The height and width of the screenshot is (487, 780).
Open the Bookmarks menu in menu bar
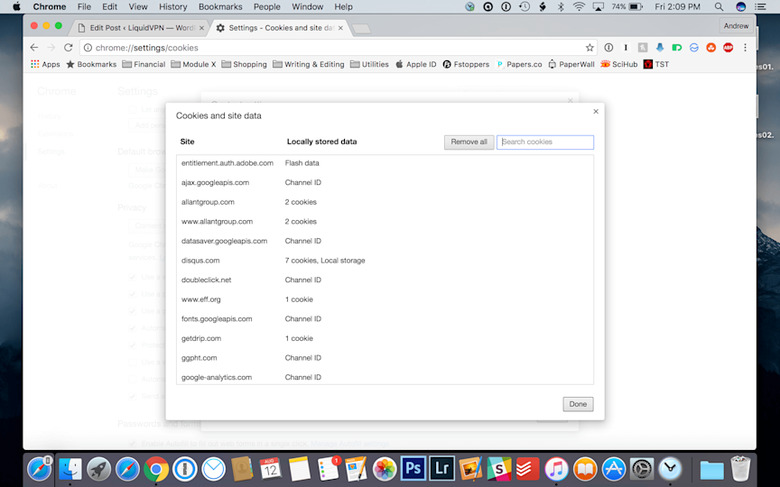click(x=220, y=6)
